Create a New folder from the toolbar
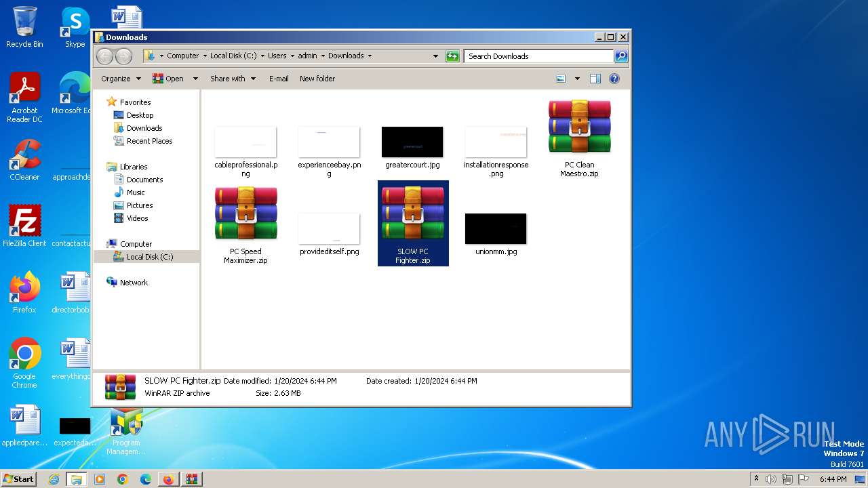Image resolution: width=868 pixels, height=488 pixels. pos(317,79)
